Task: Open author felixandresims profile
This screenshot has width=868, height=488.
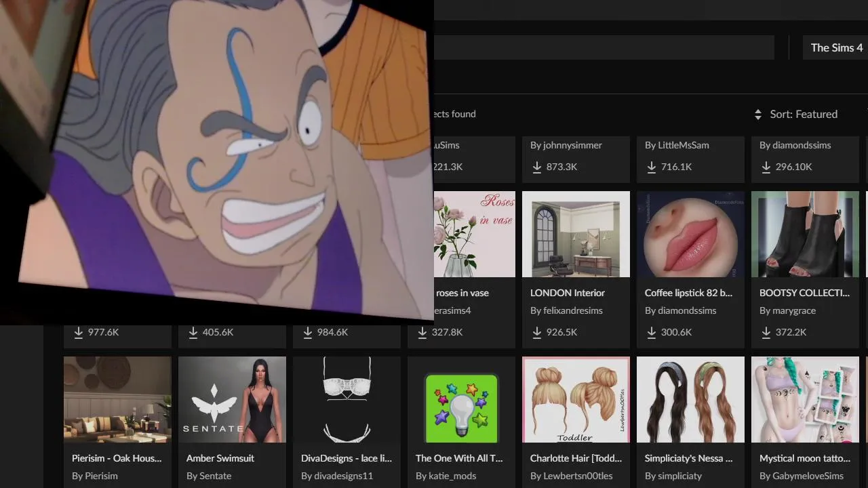Action: tap(566, 310)
